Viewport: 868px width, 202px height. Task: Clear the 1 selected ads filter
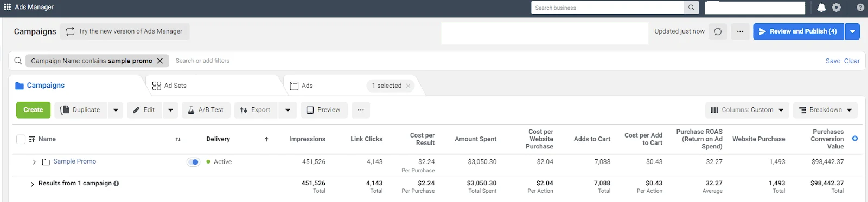tap(408, 86)
